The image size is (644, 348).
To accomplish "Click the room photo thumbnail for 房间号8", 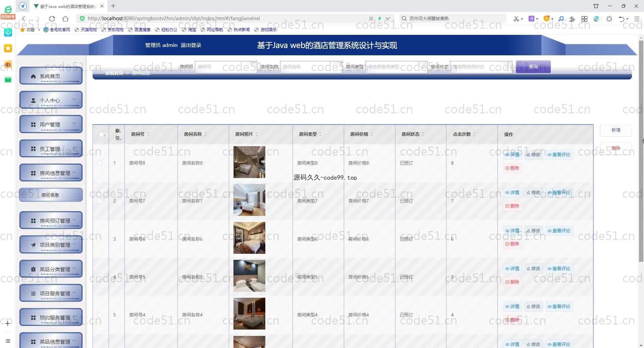I will click(249, 162).
